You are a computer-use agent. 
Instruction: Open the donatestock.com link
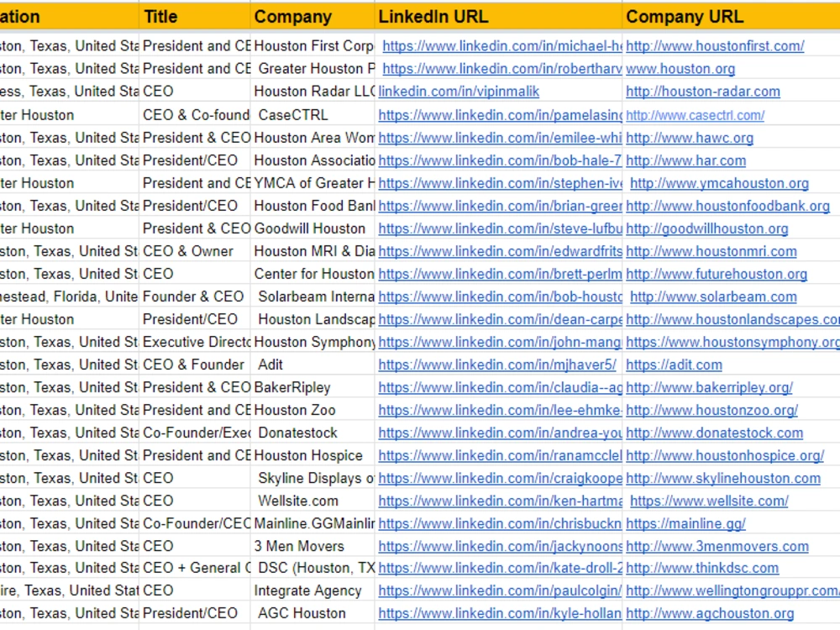tap(714, 433)
